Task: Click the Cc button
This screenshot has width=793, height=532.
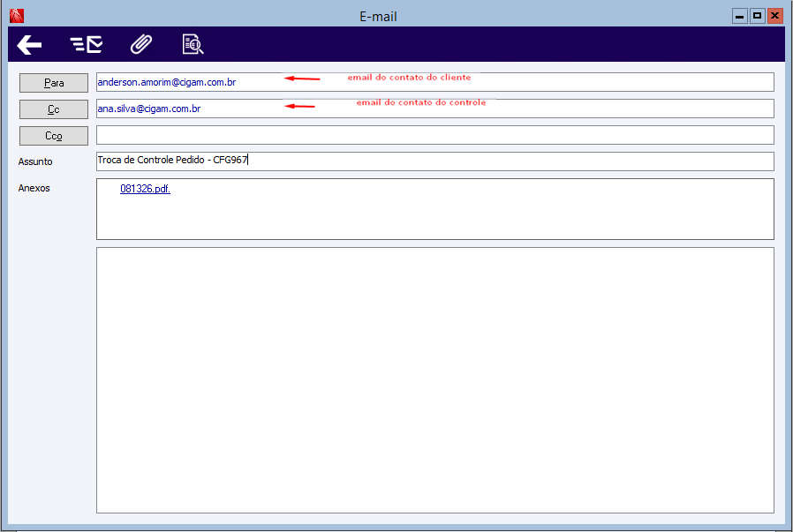Action: pos(54,109)
